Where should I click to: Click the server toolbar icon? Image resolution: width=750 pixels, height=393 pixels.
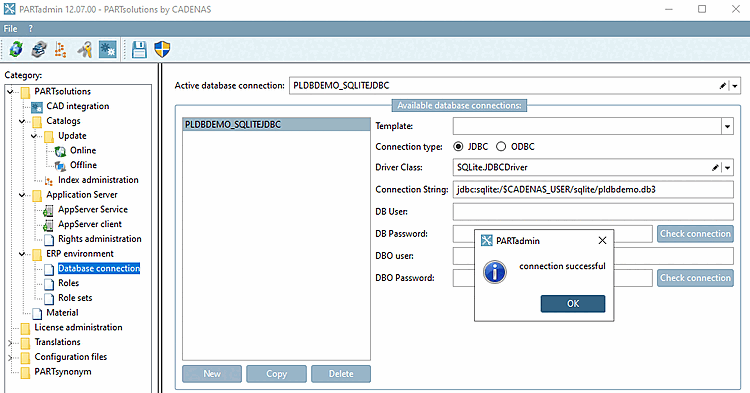(x=39, y=49)
